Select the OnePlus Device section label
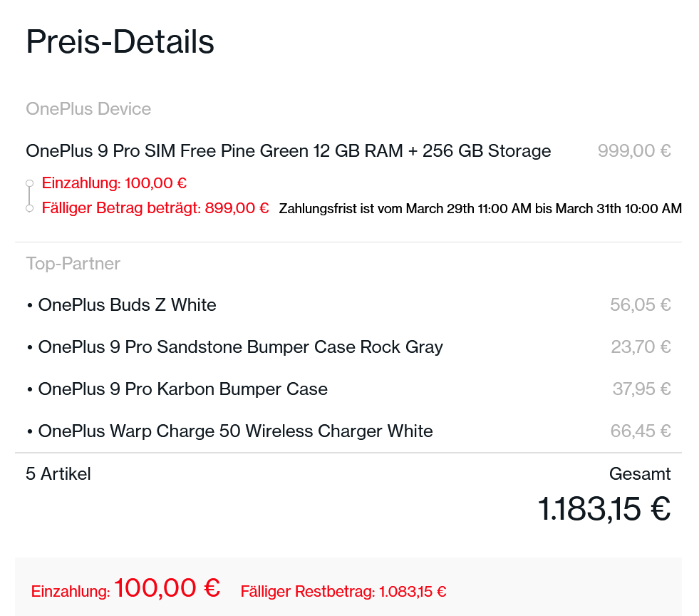Screen dimensions: 699x616 tap(88, 109)
